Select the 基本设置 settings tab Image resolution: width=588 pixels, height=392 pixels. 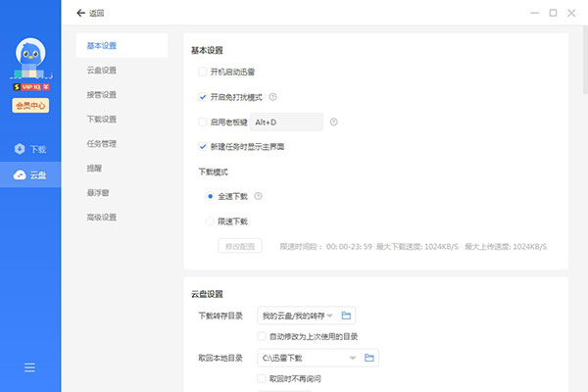122,45
